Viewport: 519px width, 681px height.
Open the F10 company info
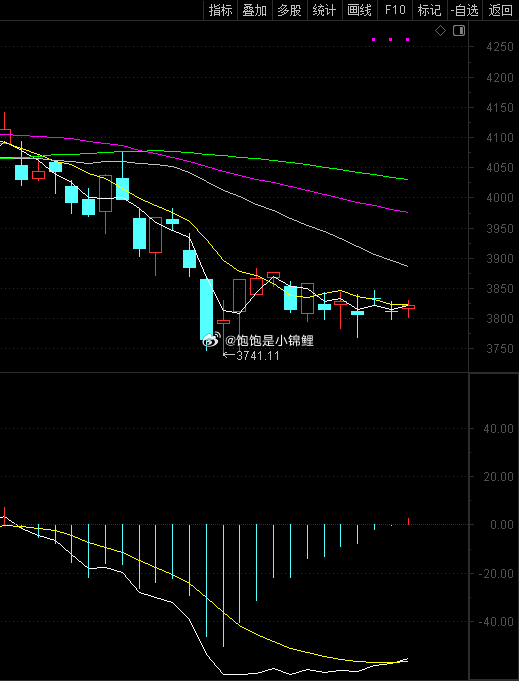coord(395,10)
